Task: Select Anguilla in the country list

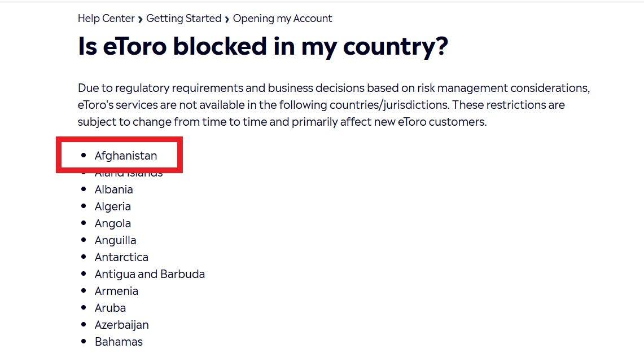Action: pyautogui.click(x=115, y=240)
